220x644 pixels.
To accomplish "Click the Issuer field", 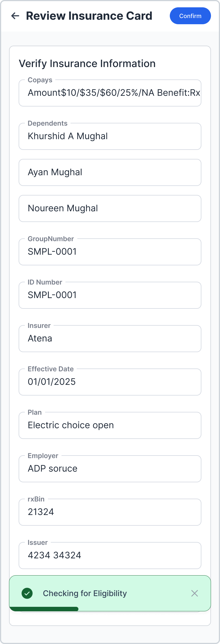I will (x=110, y=556).
